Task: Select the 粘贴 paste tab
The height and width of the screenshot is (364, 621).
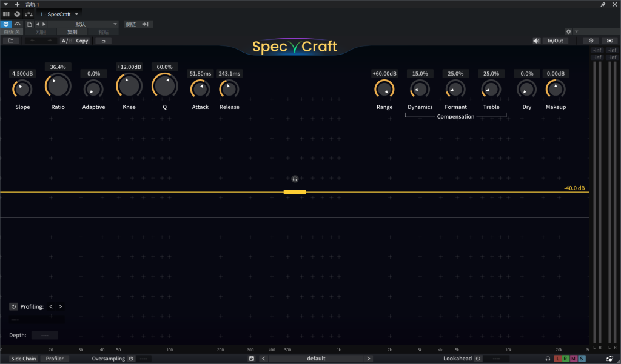Action: pos(103,31)
